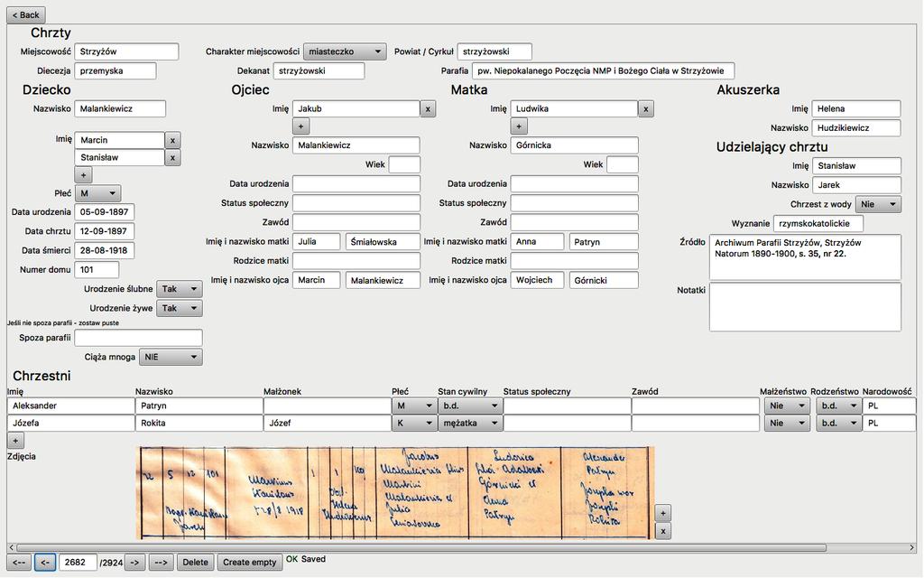Remove father's name Jakub
This screenshot has height=578, width=924.
pos(428,109)
